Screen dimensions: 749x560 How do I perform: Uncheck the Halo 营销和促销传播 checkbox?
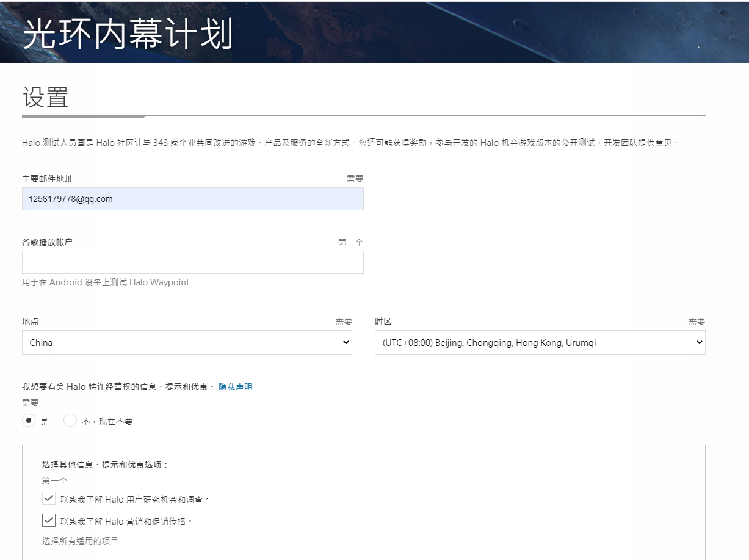[x=49, y=521]
